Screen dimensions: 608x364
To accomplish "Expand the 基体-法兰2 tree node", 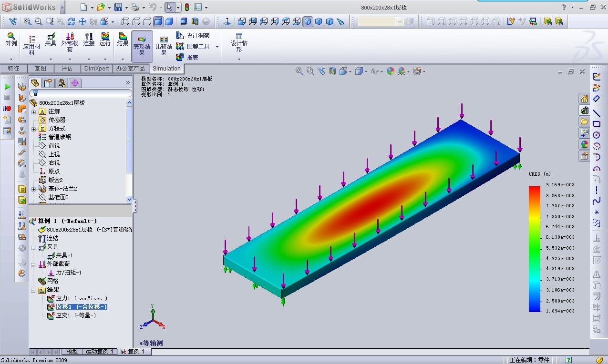I will tap(34, 189).
